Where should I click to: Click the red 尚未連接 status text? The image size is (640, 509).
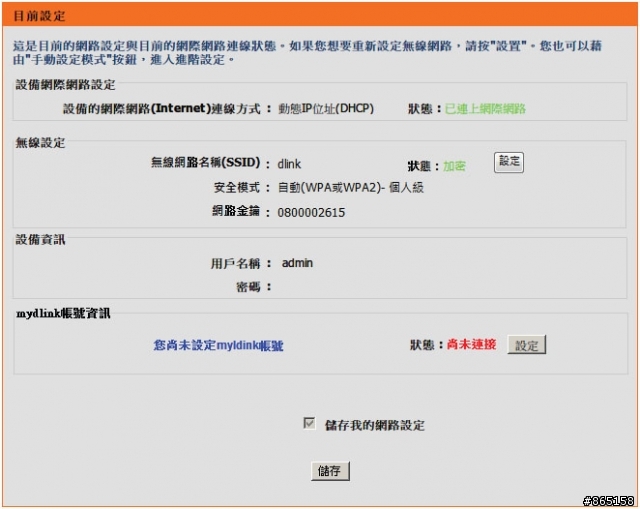(471, 345)
